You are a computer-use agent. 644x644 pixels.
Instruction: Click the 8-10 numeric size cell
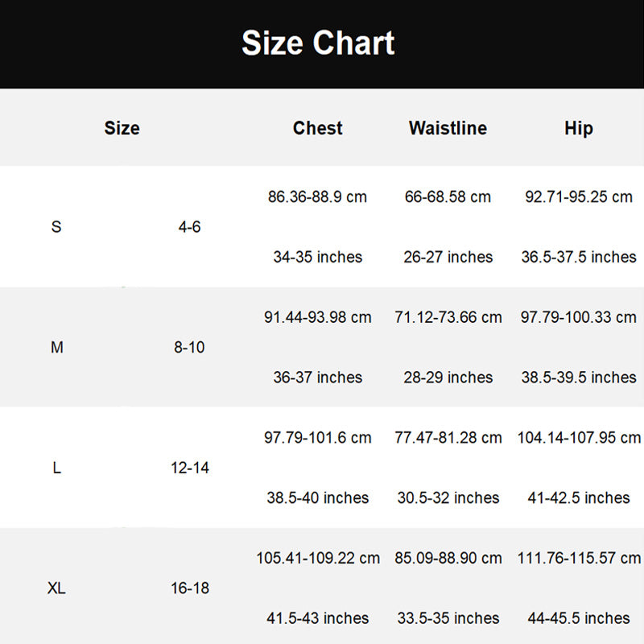pos(190,348)
